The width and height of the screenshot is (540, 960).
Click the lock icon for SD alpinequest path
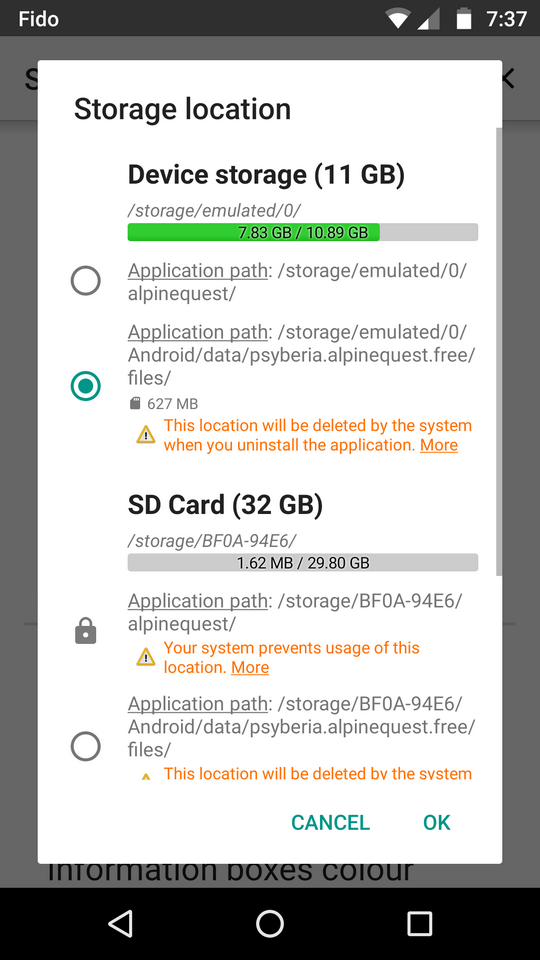click(x=86, y=631)
